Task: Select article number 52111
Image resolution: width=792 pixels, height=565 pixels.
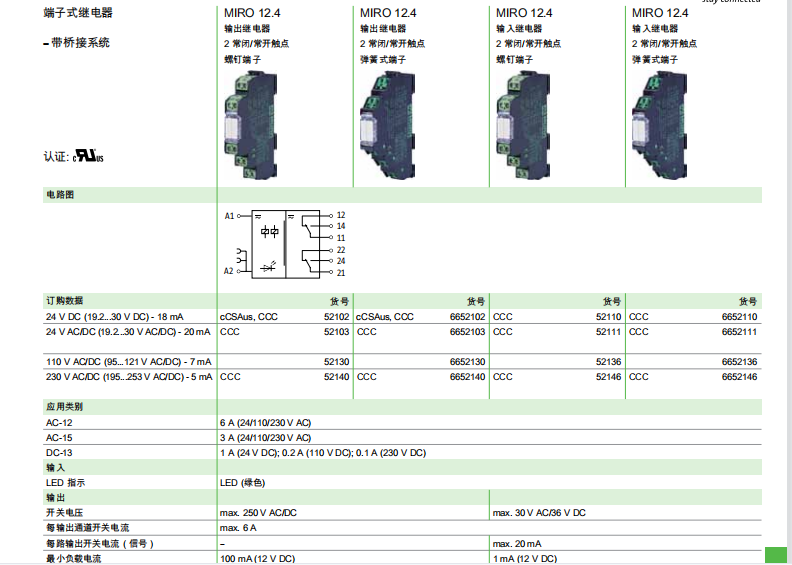Action: (x=609, y=332)
